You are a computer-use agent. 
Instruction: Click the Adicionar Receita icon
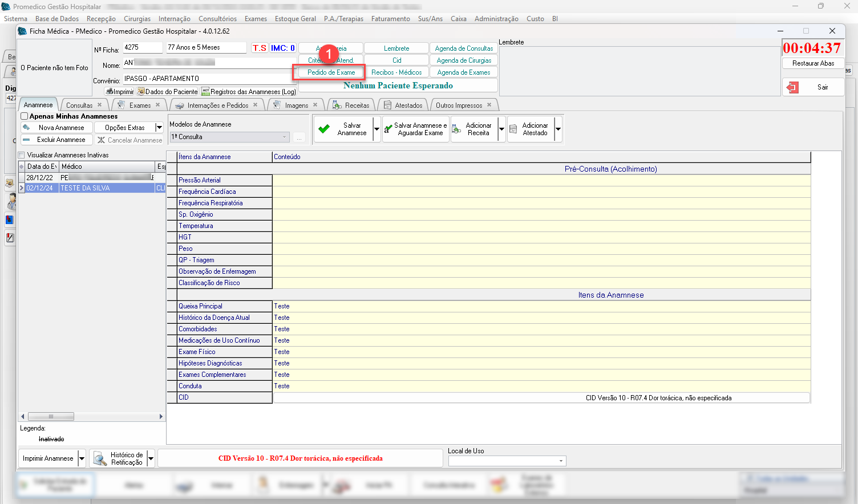(x=457, y=129)
